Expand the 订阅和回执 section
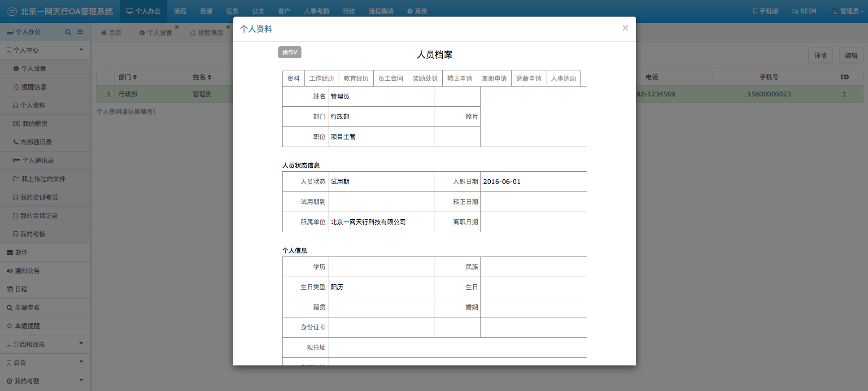Screen dimensions: 868x391 (x=45, y=344)
